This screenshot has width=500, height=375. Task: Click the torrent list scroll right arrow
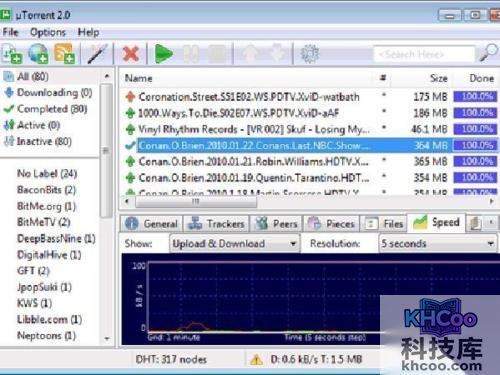point(492,201)
